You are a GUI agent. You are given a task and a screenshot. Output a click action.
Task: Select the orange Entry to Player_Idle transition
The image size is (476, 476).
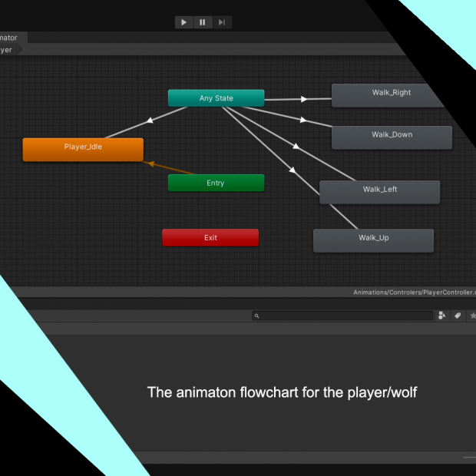151,164
